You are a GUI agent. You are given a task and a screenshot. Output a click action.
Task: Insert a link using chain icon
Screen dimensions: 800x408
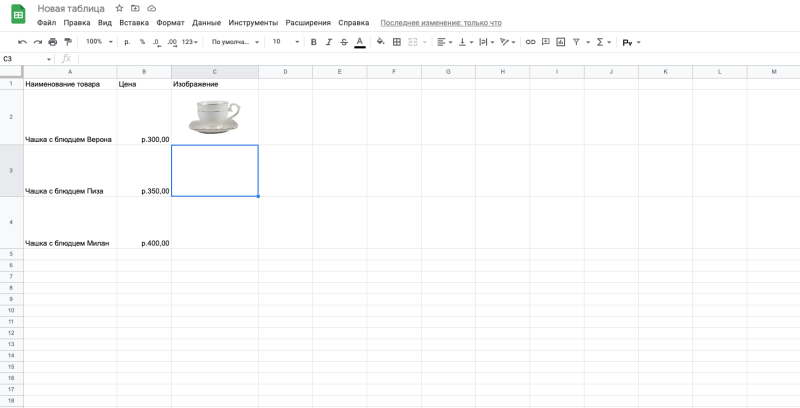(531, 42)
